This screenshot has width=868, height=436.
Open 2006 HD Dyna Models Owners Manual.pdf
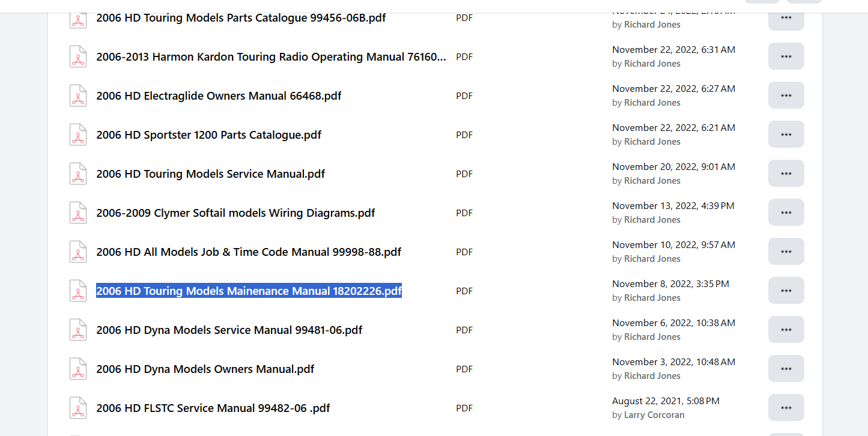(205, 369)
